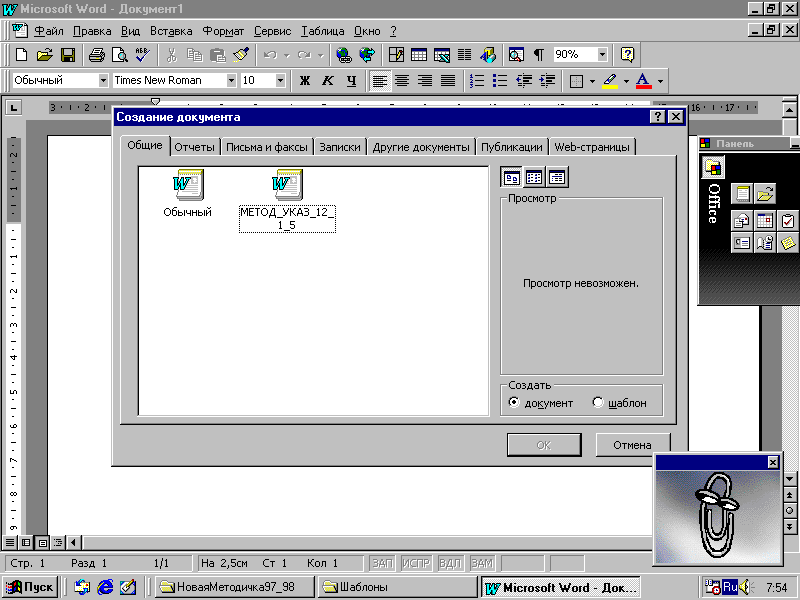Apply the red font color
800x600 pixels.
tap(644, 81)
